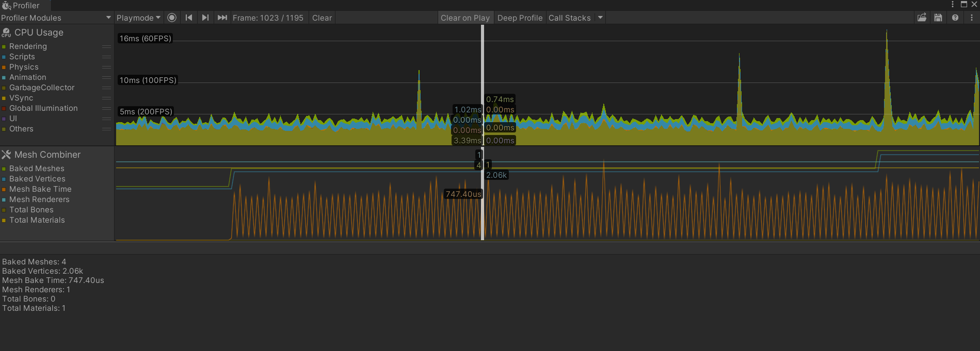This screenshot has height=351, width=980.
Task: Open Profiler Modules dropdown
Action: (x=56, y=18)
